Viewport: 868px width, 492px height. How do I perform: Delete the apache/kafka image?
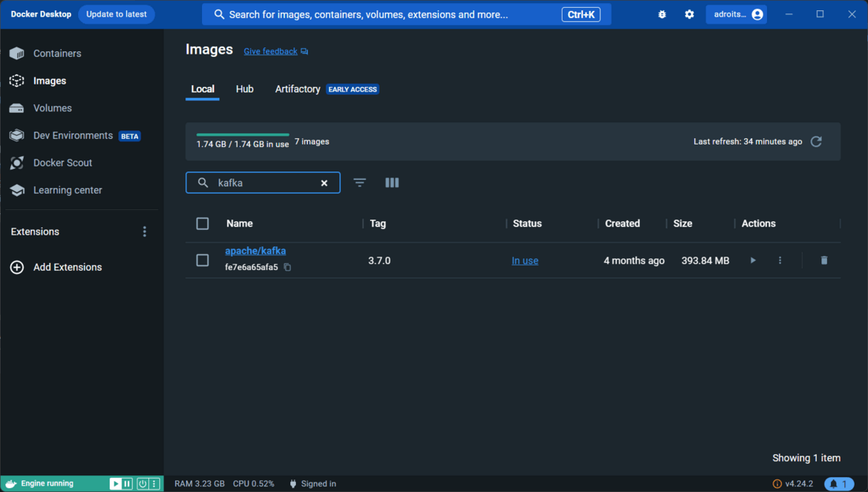pyautogui.click(x=823, y=260)
